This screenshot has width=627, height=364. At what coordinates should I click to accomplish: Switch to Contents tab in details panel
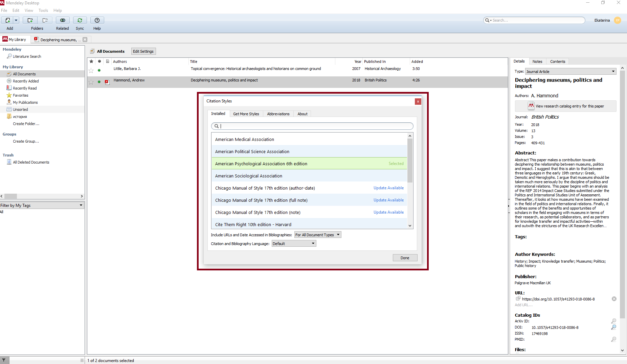point(558,62)
